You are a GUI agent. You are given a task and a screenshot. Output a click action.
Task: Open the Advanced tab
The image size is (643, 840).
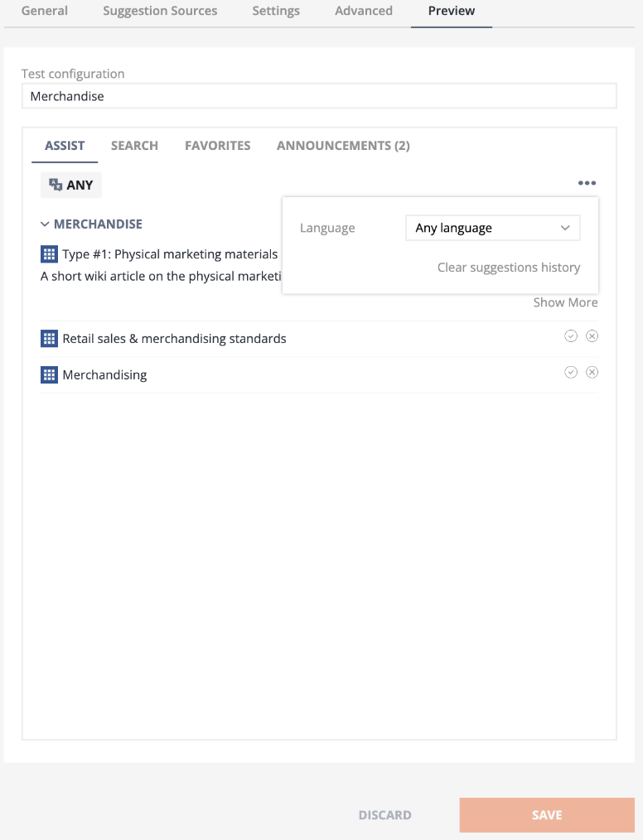[x=364, y=11]
